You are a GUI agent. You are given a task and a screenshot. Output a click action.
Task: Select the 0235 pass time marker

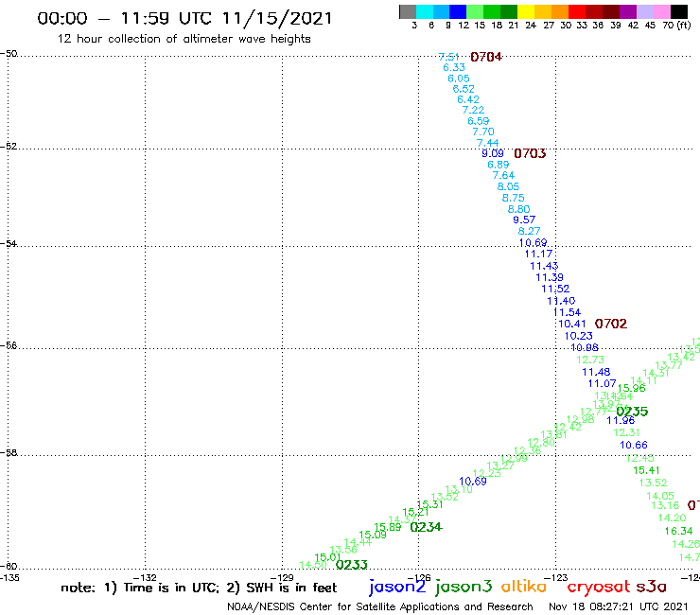tap(632, 412)
